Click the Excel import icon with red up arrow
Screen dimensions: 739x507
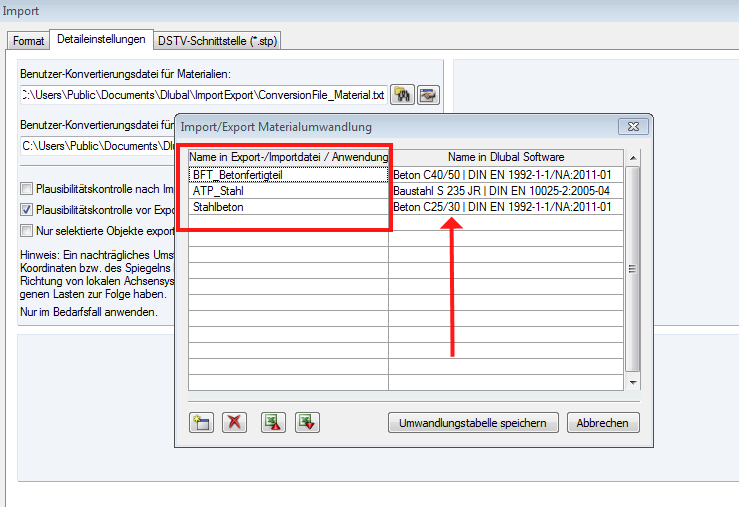click(271, 423)
